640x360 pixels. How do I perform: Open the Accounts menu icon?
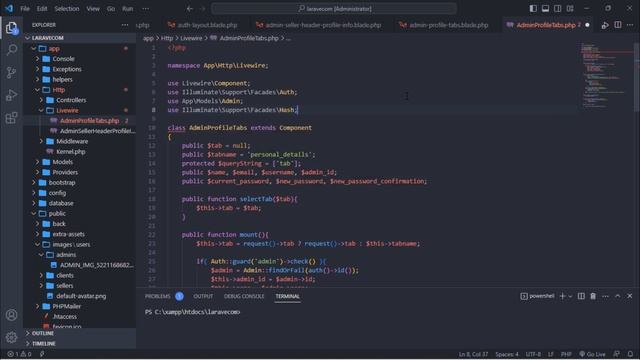click(x=11, y=315)
